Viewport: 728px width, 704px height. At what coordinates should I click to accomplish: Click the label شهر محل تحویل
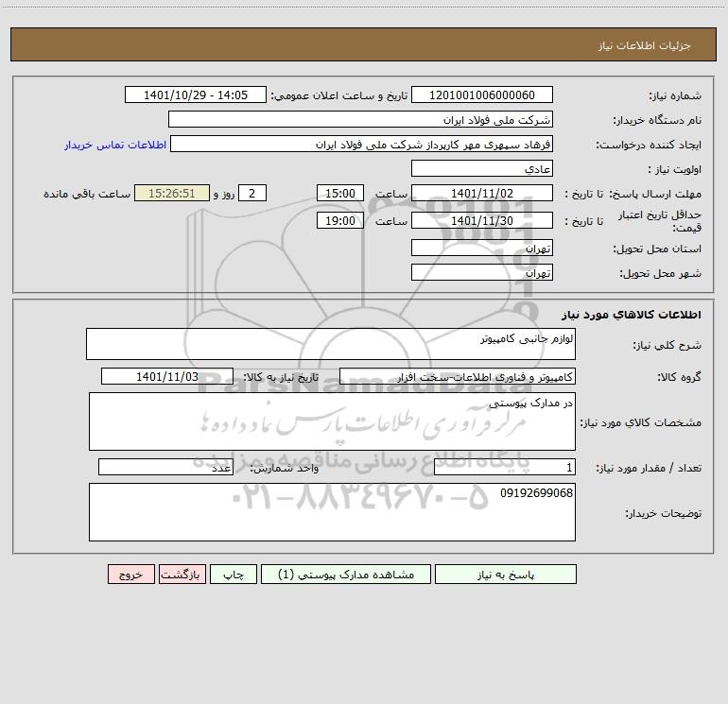[660, 273]
